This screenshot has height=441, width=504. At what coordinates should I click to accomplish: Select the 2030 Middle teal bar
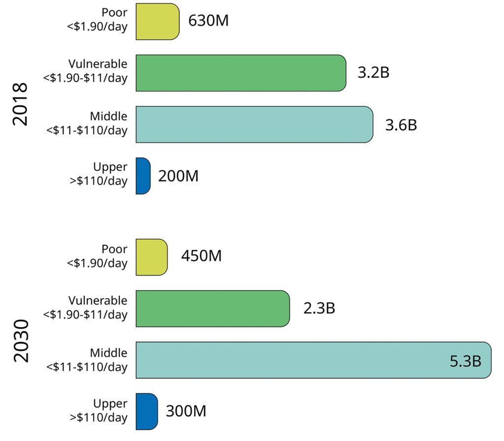click(x=314, y=360)
